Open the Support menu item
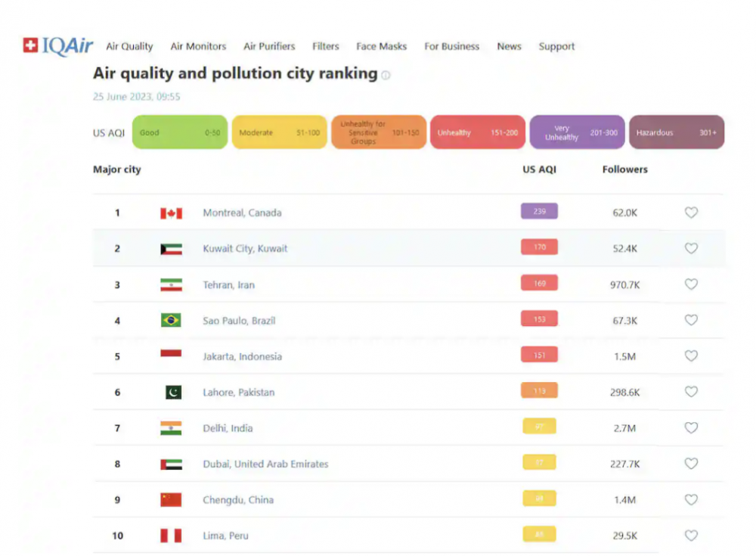The width and height of the screenshot is (756, 556). [x=556, y=46]
